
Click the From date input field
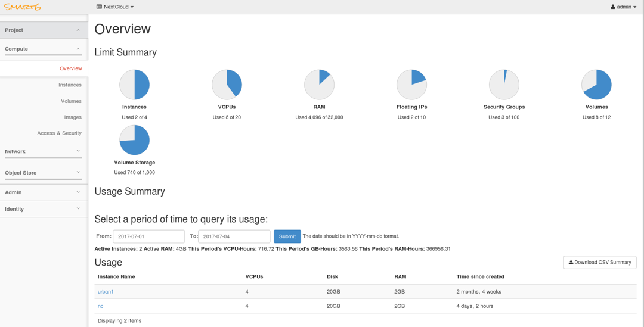pyautogui.click(x=148, y=236)
